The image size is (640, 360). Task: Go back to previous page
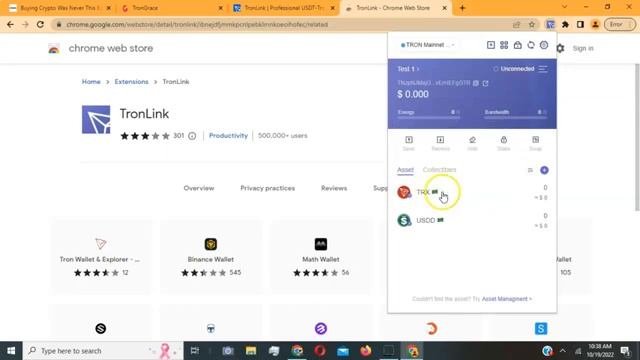click(x=10, y=24)
